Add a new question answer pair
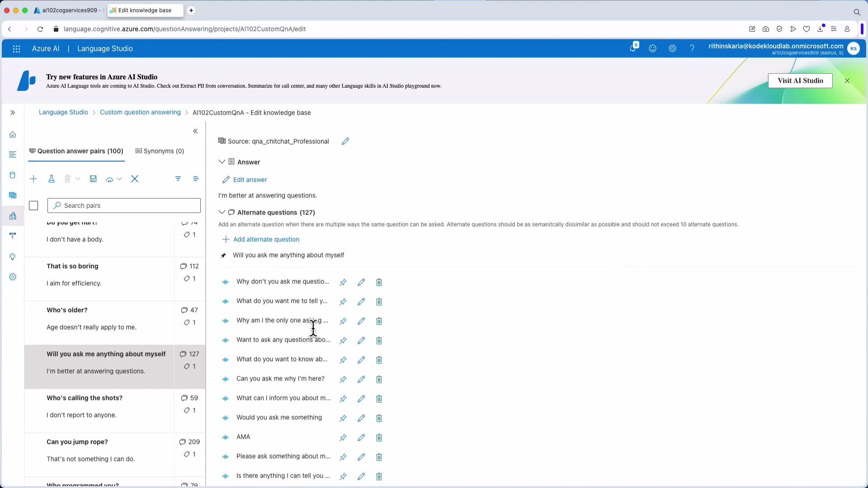 point(33,178)
